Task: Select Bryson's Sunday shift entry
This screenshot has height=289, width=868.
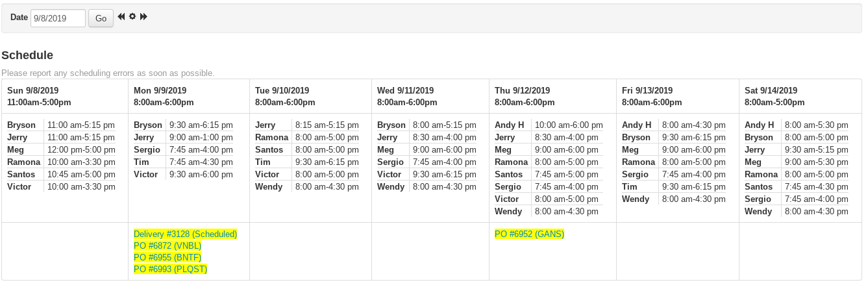Action: pyautogui.click(x=81, y=125)
